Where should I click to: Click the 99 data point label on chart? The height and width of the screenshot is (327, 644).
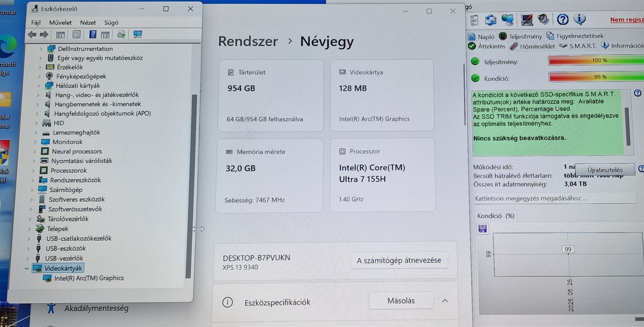click(568, 249)
